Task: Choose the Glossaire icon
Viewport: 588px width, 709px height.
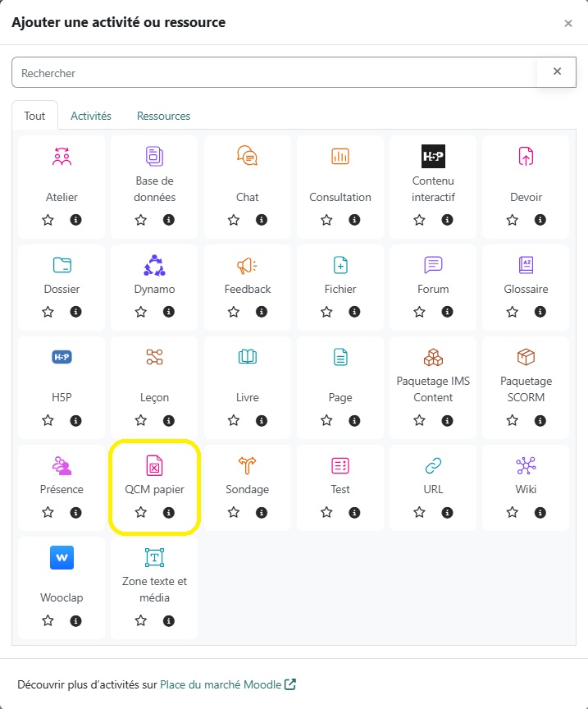Action: click(x=526, y=265)
